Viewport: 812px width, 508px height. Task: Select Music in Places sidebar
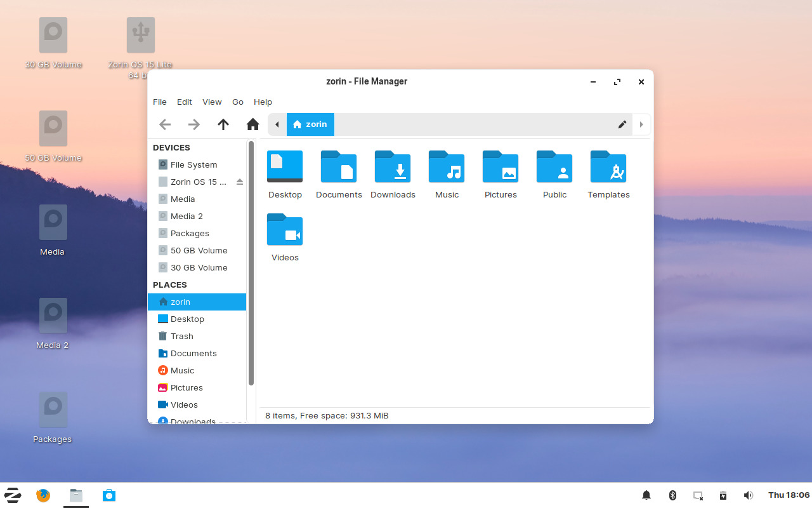click(197, 370)
